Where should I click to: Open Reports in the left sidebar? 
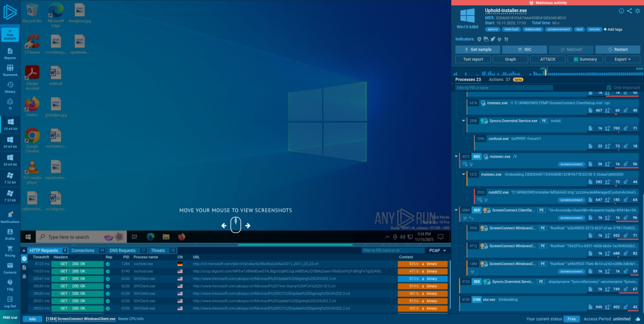(x=10, y=54)
